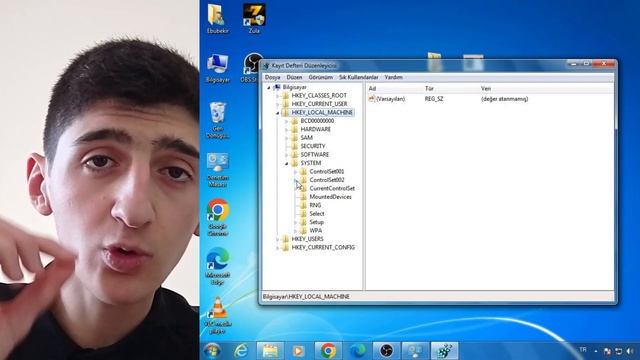640x360 pixels.
Task: Collapse the HKEY_LOCAL_MACHINE key
Action: tap(278, 113)
